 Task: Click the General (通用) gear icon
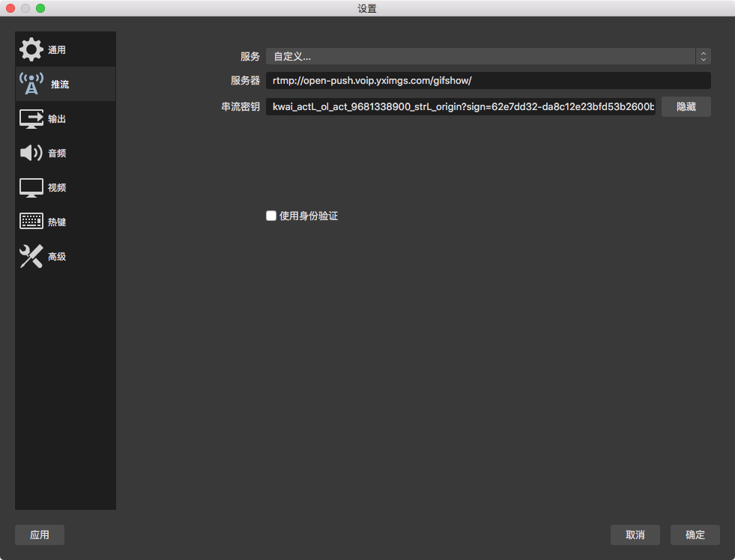31,49
